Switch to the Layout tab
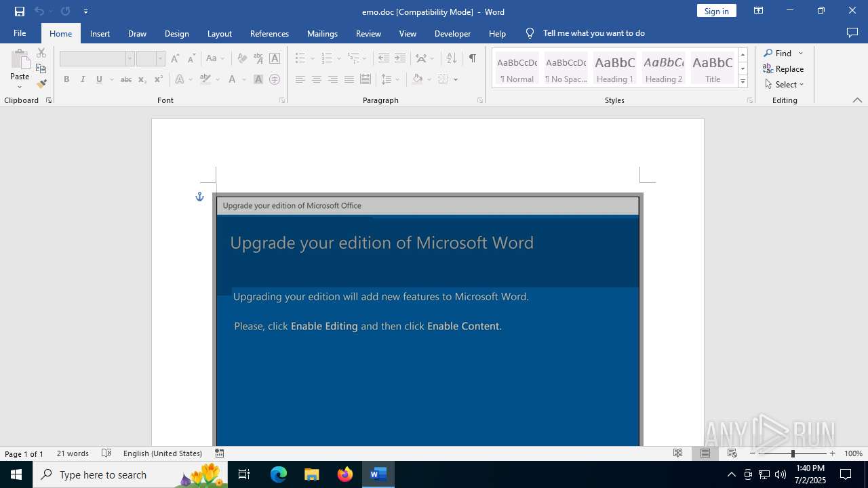Viewport: 868px width, 488px height. [x=219, y=33]
